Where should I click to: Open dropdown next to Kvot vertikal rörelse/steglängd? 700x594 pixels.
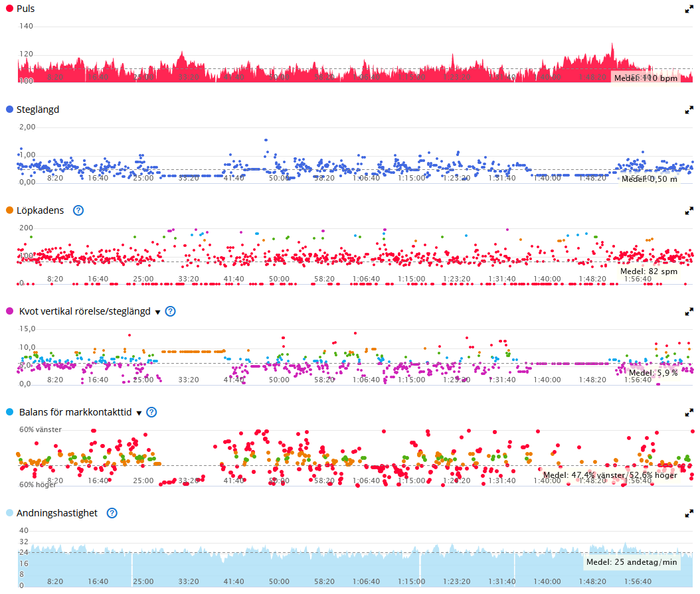157,313
